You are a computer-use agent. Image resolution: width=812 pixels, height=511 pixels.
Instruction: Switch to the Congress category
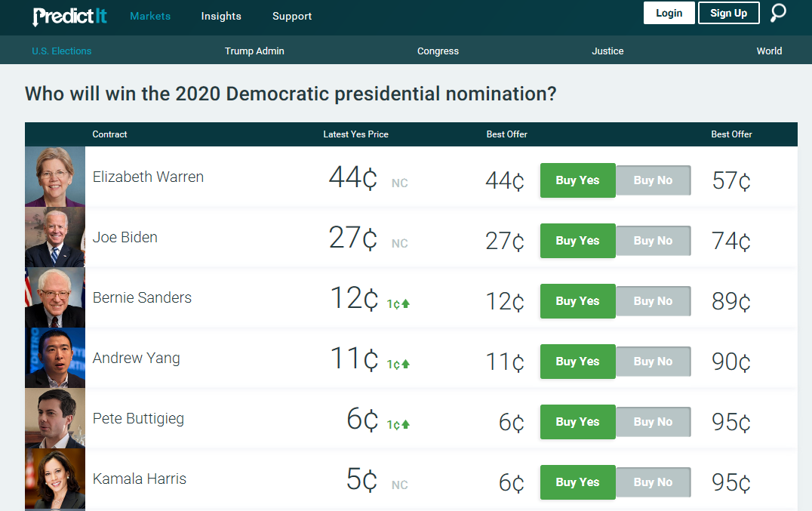pyautogui.click(x=438, y=51)
